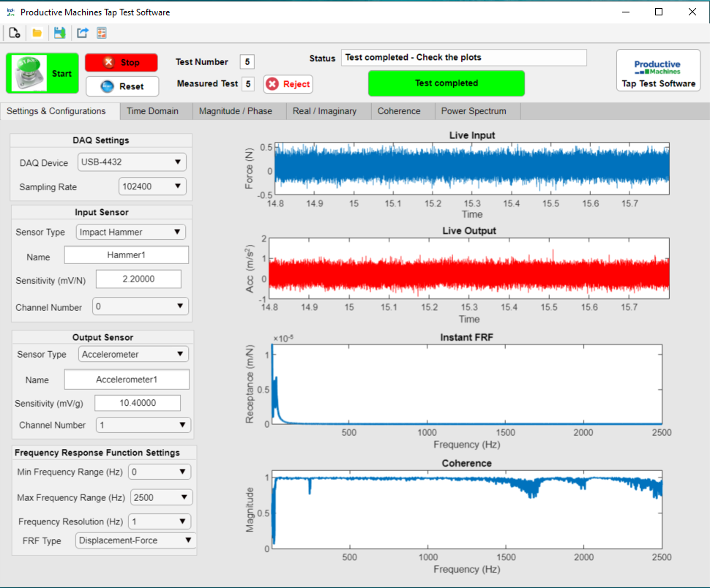The image size is (710, 588).
Task: Open the Coherence tab
Action: (x=399, y=111)
